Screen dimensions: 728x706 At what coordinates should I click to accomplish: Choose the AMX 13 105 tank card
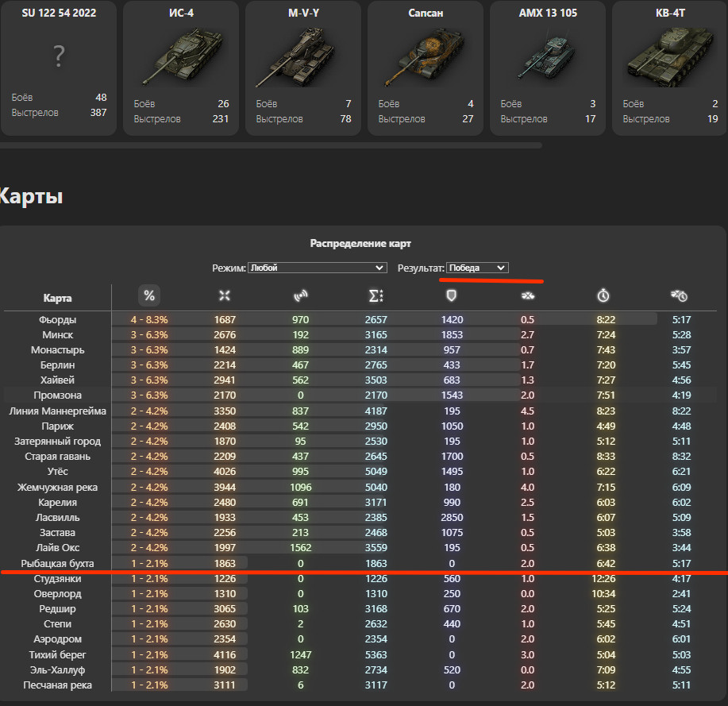pyautogui.click(x=548, y=68)
